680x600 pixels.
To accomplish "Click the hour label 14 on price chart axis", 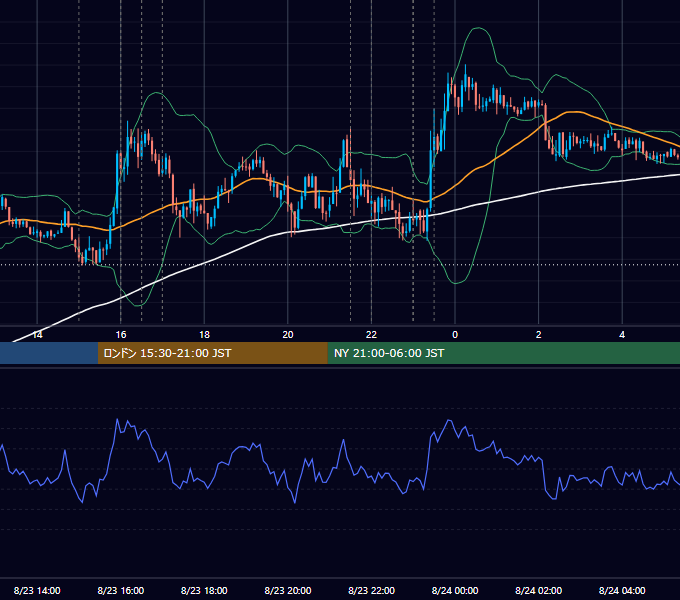I will pos(37,335).
